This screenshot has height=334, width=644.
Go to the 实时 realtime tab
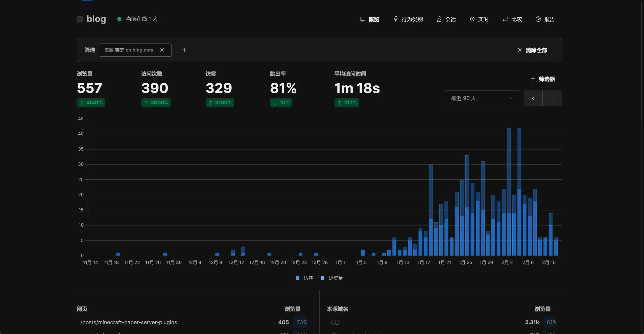pyautogui.click(x=479, y=19)
